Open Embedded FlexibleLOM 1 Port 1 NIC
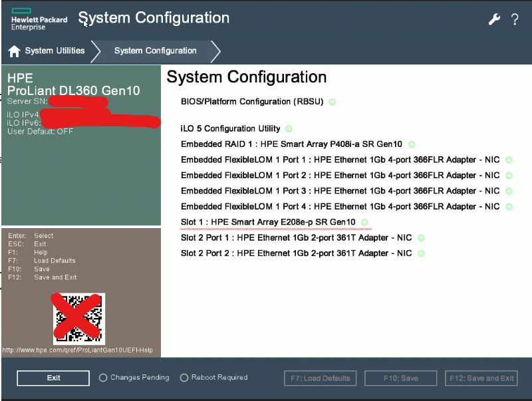The height and width of the screenshot is (401, 532). coord(340,160)
